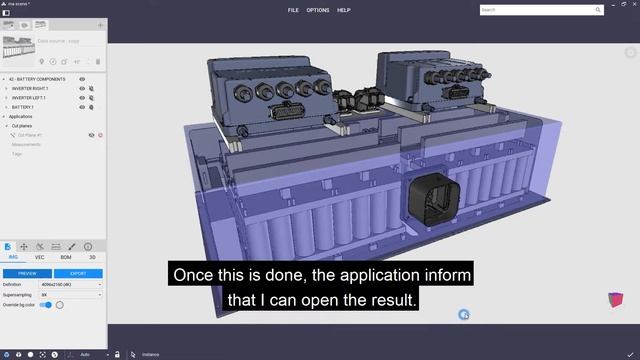Switch to the BOM tab
Image resolution: width=640 pixels, height=360 pixels.
point(66,257)
